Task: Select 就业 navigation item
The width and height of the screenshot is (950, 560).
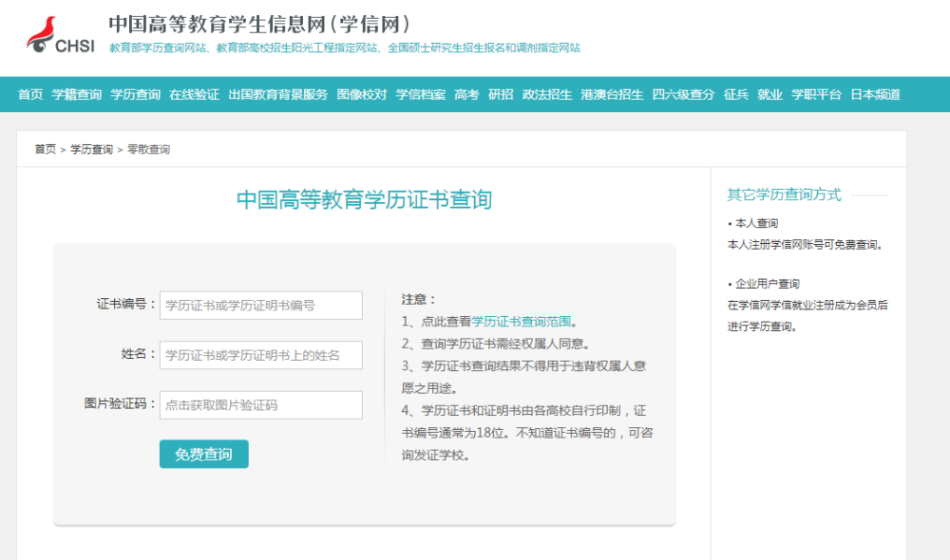Action: tap(770, 95)
